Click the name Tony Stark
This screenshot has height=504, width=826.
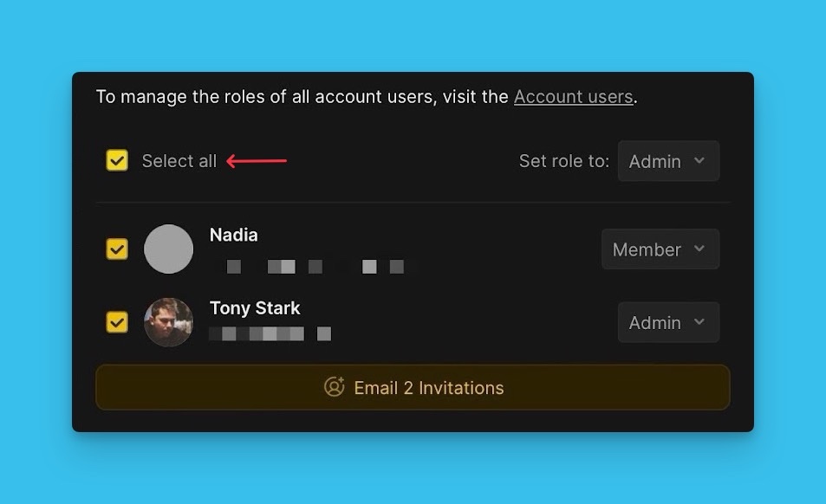(x=255, y=308)
